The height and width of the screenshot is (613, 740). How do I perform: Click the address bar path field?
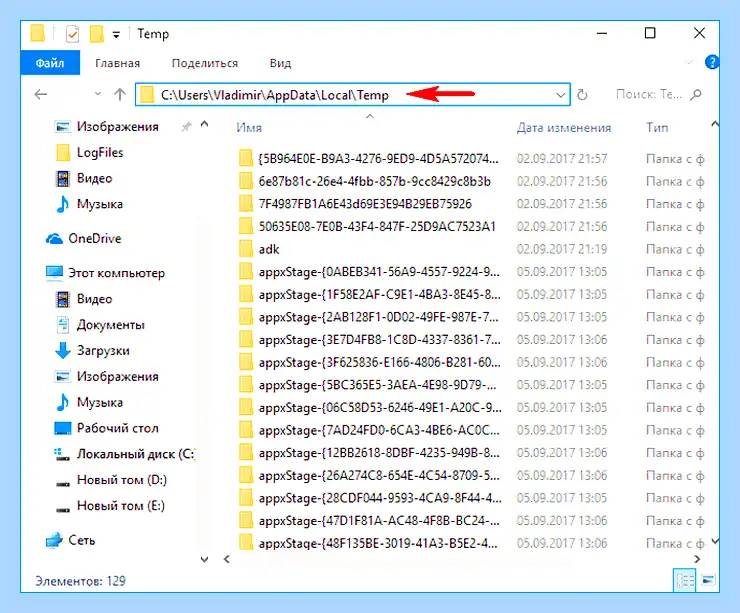pos(353,95)
